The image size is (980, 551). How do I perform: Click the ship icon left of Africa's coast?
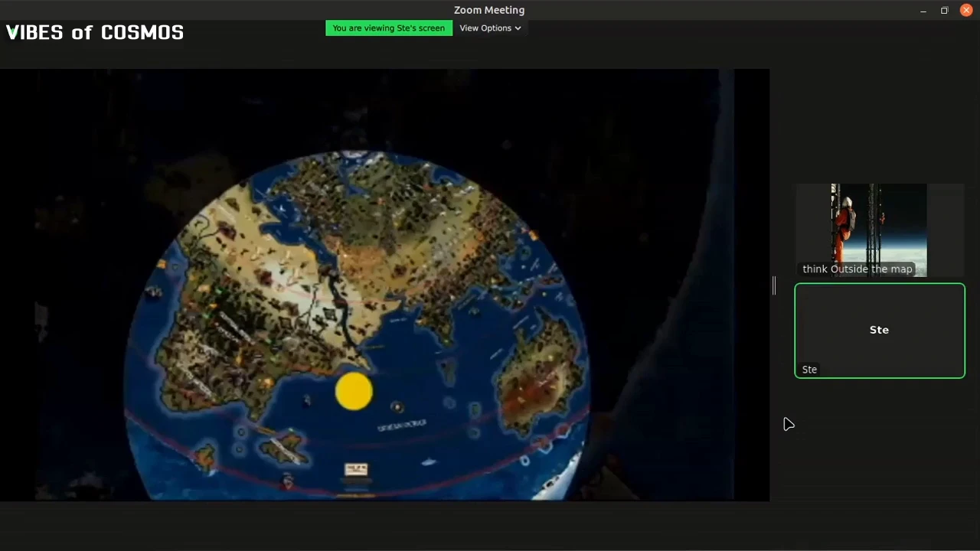(154, 291)
